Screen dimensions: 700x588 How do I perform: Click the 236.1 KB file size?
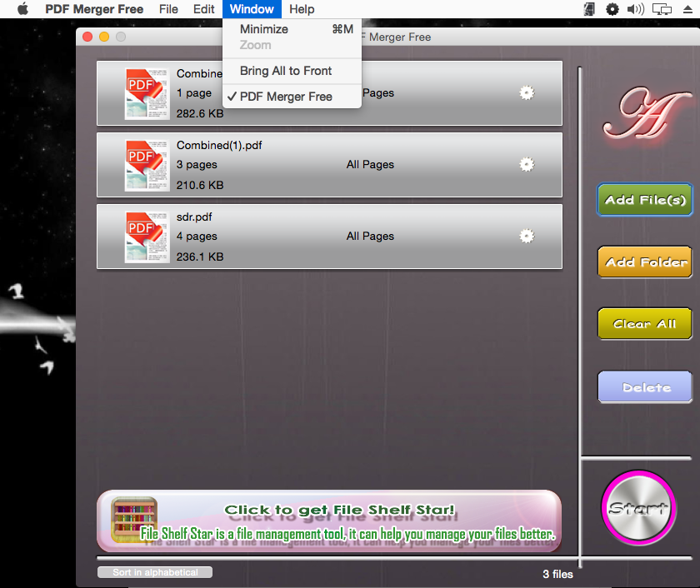(x=199, y=257)
